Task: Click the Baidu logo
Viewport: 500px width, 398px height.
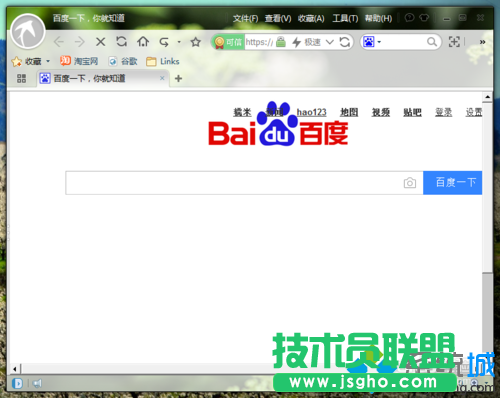Action: coord(278,125)
